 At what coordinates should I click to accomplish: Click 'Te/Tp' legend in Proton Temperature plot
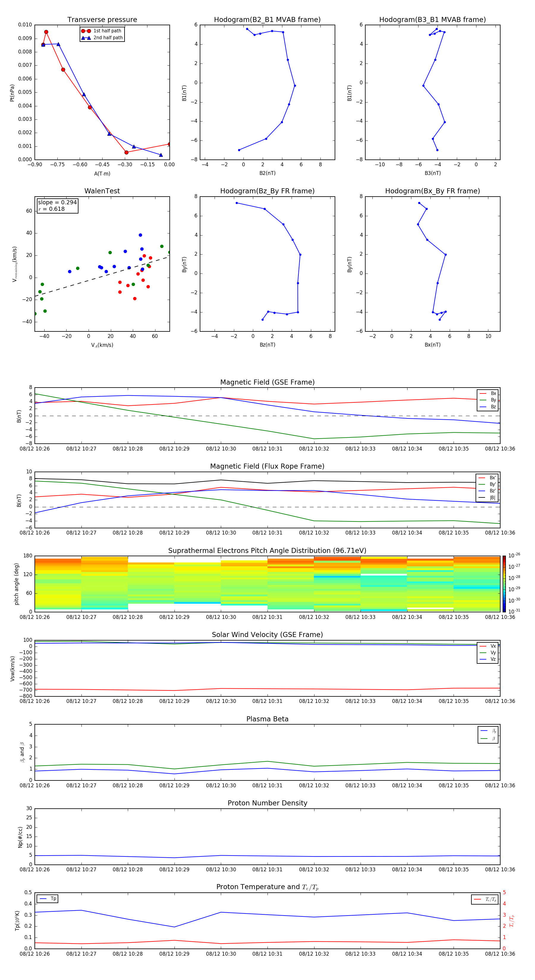tap(485, 899)
